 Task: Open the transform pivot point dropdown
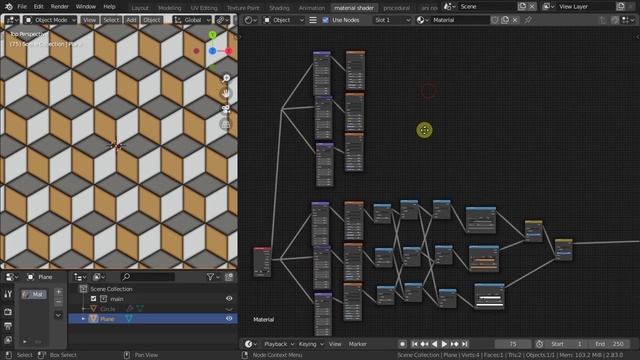coord(223,20)
